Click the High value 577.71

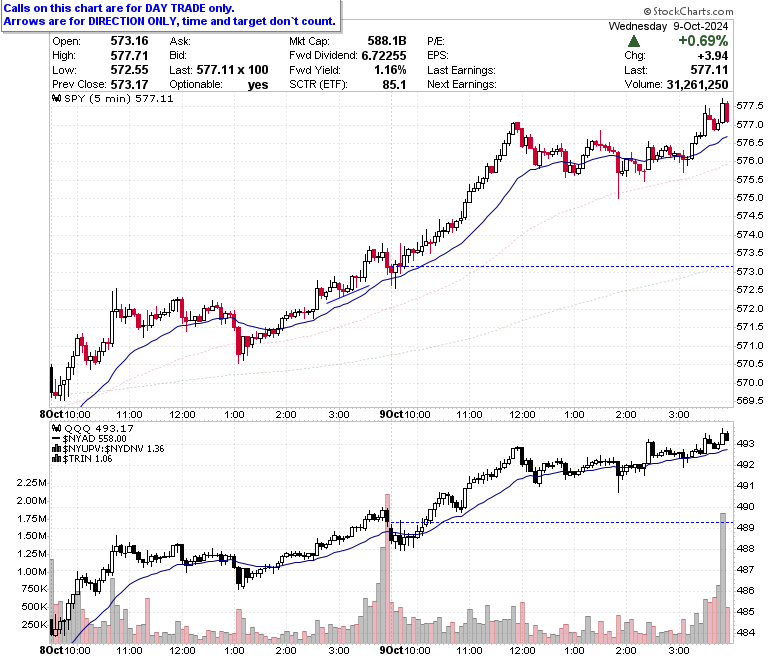click(x=129, y=55)
